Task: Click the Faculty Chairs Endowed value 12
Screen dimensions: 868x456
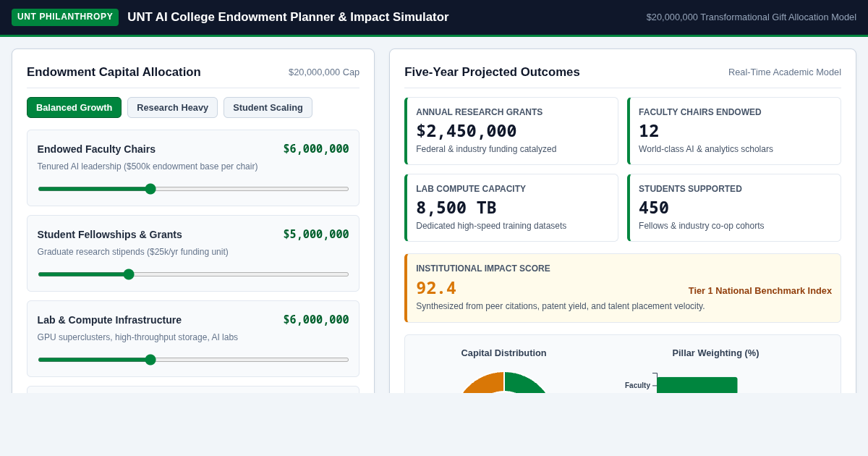Action: 649,131
